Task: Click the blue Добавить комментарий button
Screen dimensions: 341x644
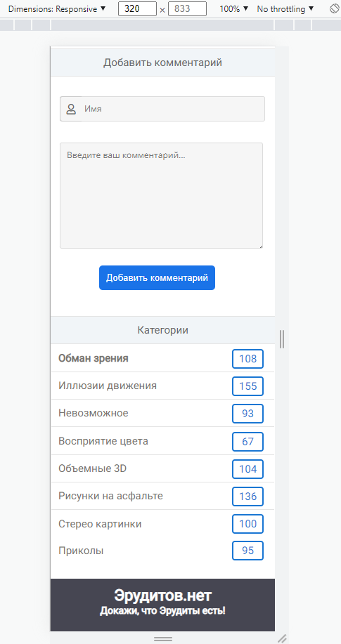Action: pos(157,277)
